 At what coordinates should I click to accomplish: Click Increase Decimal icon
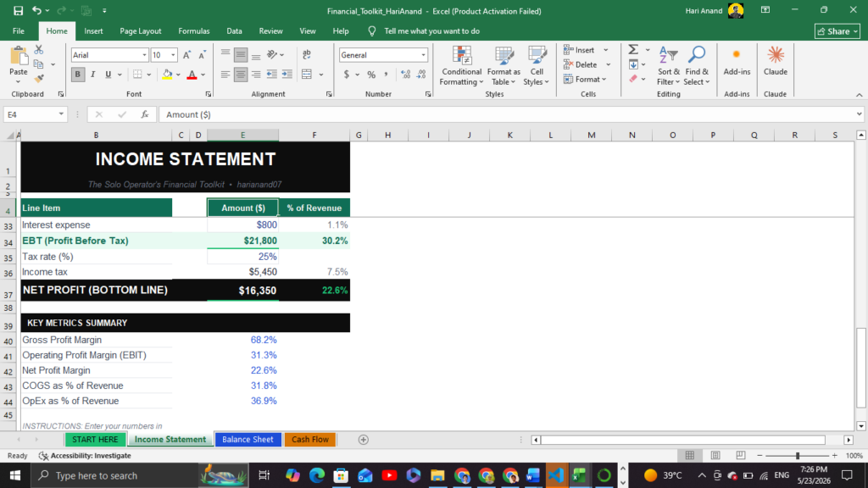point(406,75)
